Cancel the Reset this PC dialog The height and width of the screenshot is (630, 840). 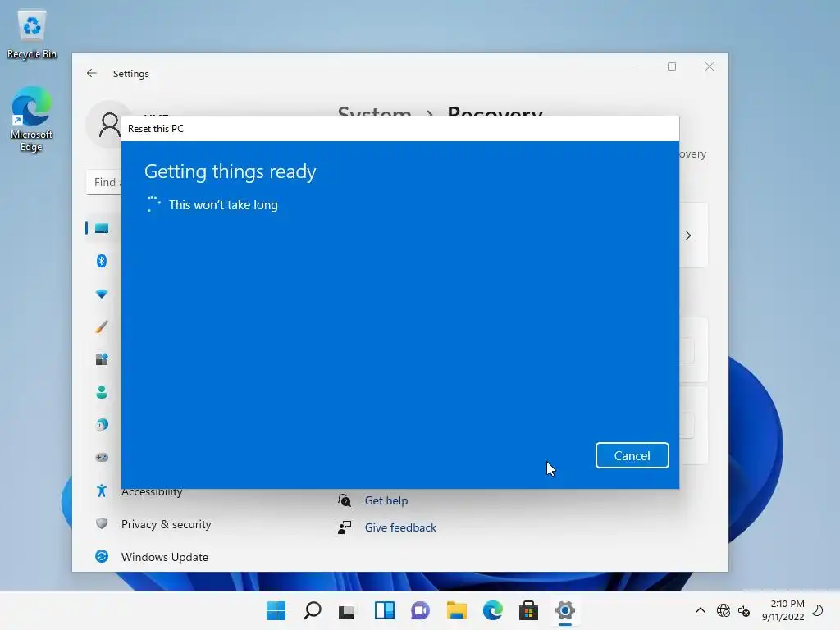pyautogui.click(x=632, y=455)
